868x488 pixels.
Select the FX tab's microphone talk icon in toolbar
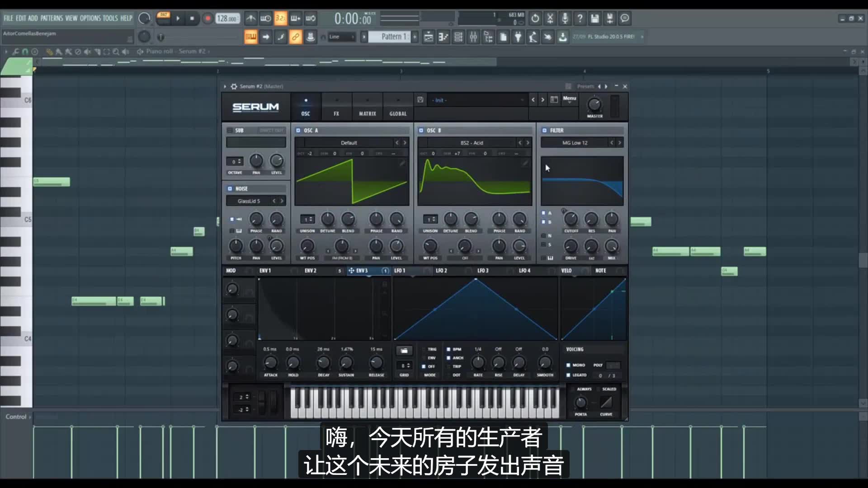click(565, 19)
